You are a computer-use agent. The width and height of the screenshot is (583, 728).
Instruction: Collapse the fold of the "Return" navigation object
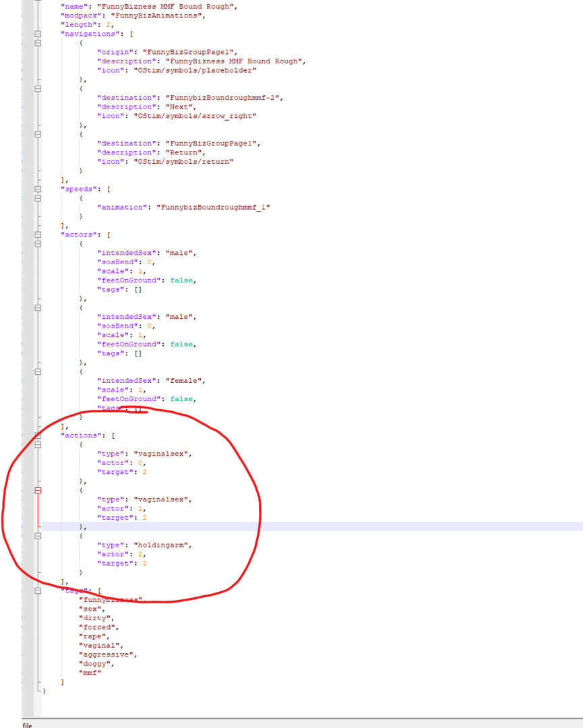coord(38,134)
